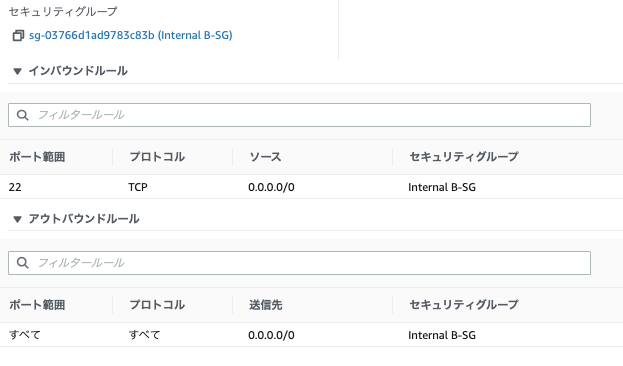Sort outbound rules by プロトコル column

157,305
